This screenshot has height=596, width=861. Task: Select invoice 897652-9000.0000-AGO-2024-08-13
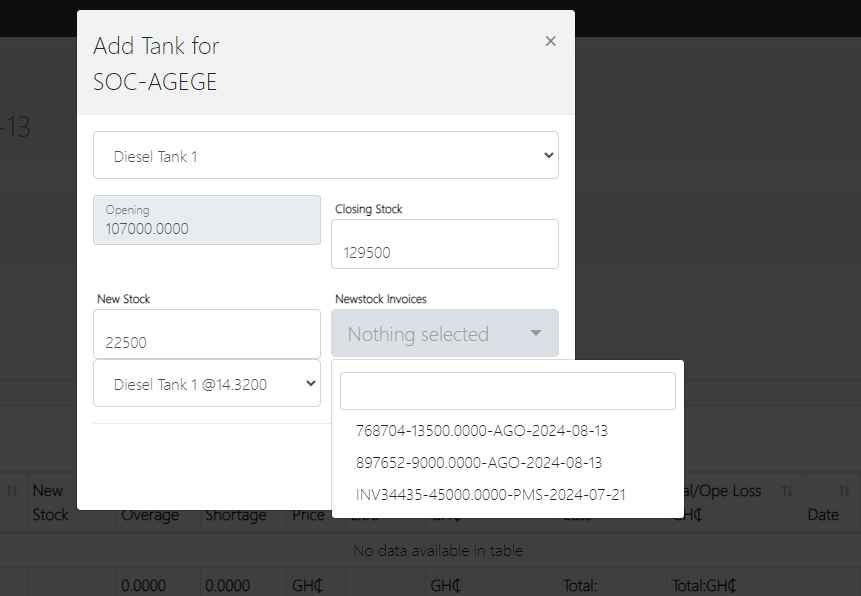click(x=479, y=463)
